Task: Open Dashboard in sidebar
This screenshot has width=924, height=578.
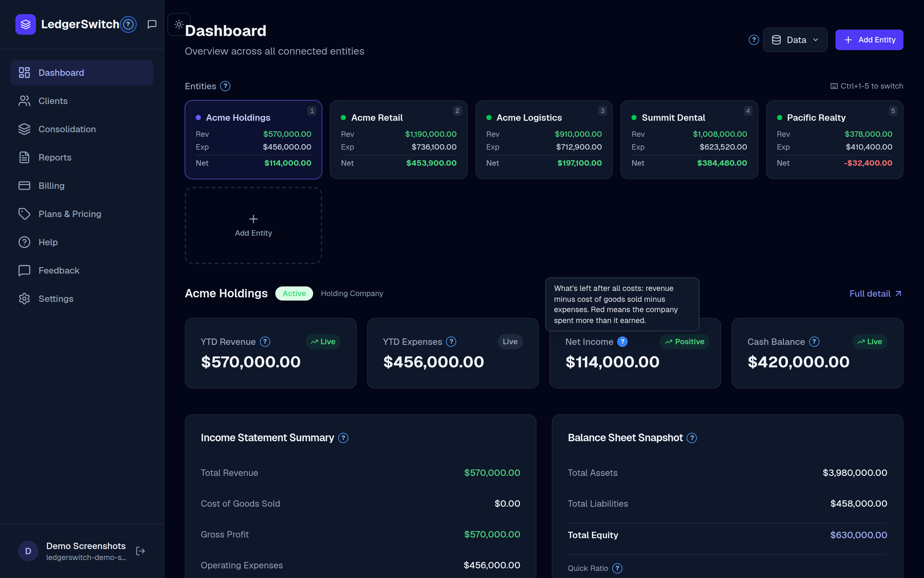Action: pos(82,73)
